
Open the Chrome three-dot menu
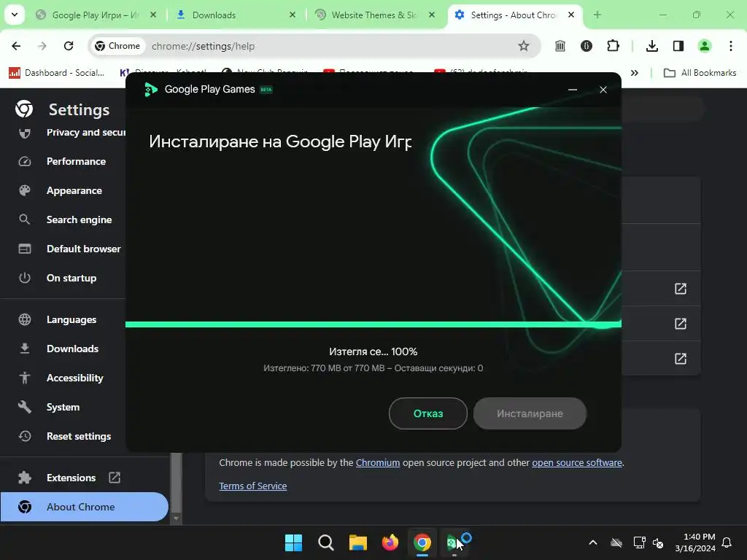click(x=730, y=46)
